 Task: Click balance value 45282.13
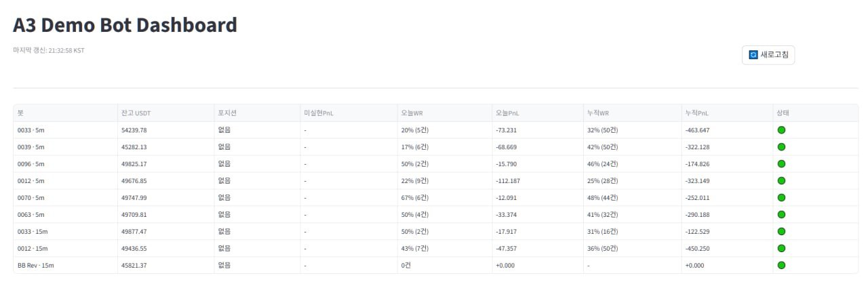coord(134,147)
